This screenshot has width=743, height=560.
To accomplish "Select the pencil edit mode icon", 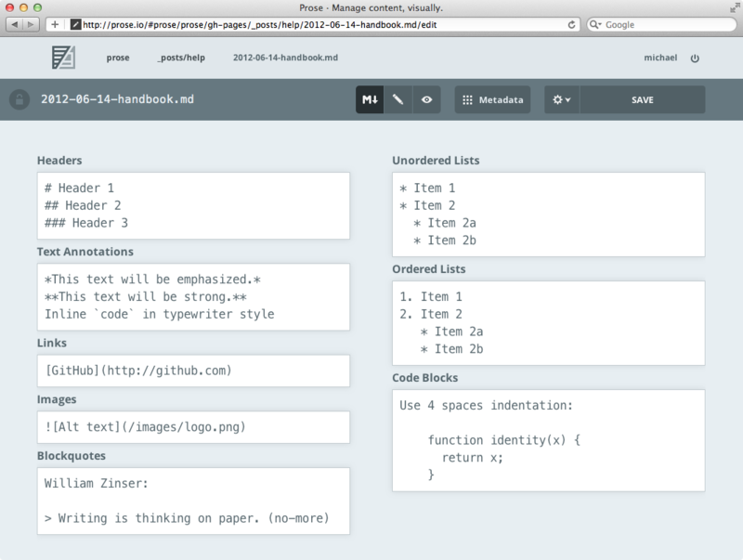I will 398,99.
